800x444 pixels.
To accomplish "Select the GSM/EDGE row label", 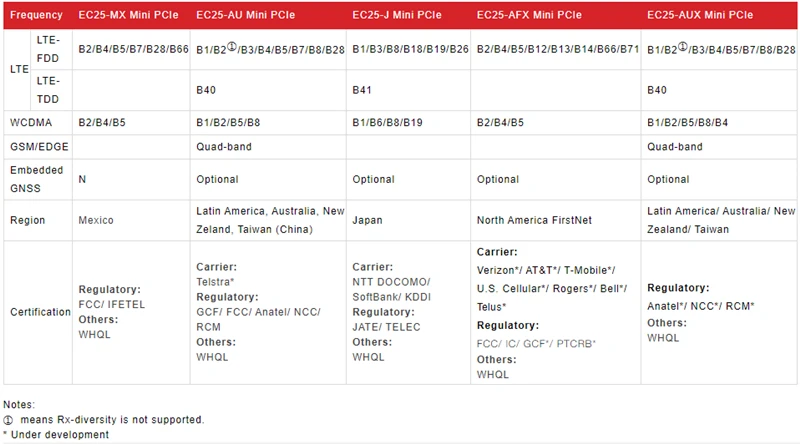I will pos(36,146).
